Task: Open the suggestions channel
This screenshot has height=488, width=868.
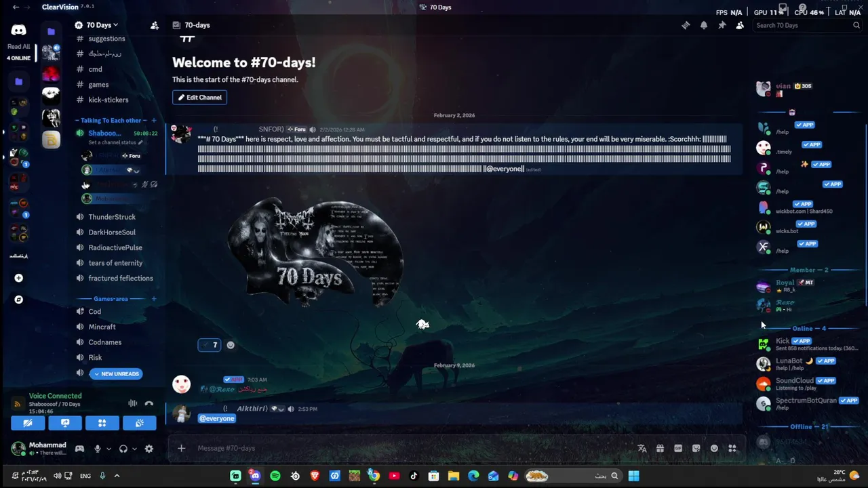Action: point(106,39)
